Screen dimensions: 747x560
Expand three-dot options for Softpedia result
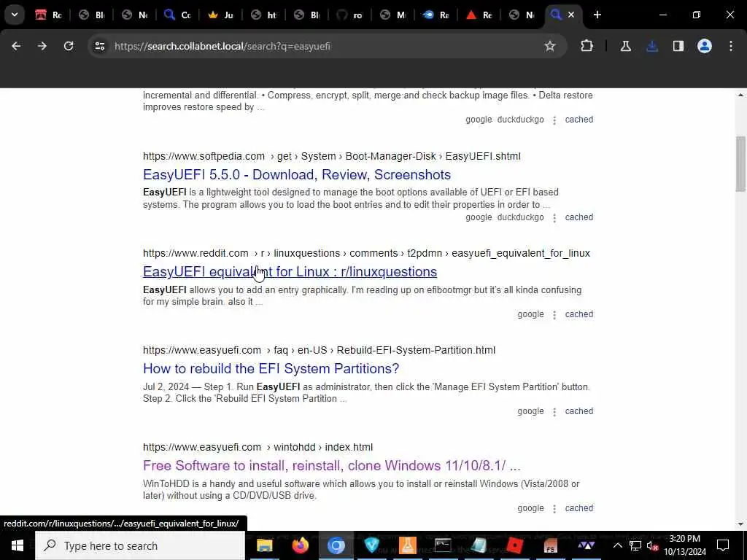554,217
